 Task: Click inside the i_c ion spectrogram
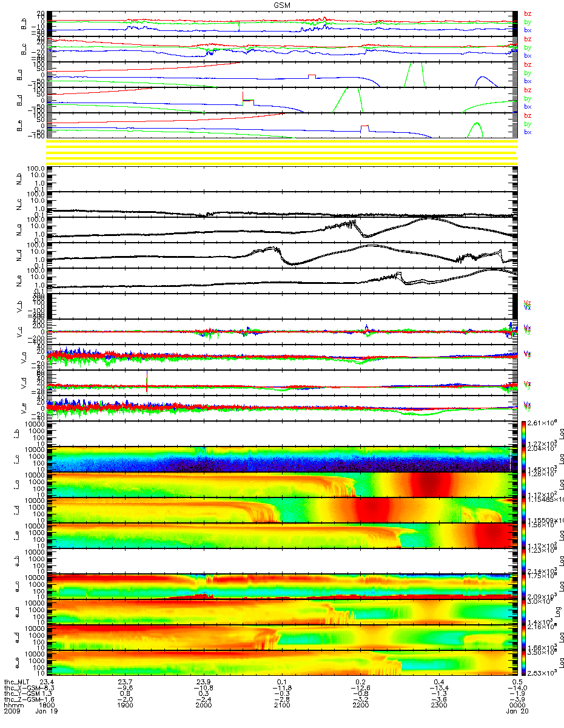point(281,459)
